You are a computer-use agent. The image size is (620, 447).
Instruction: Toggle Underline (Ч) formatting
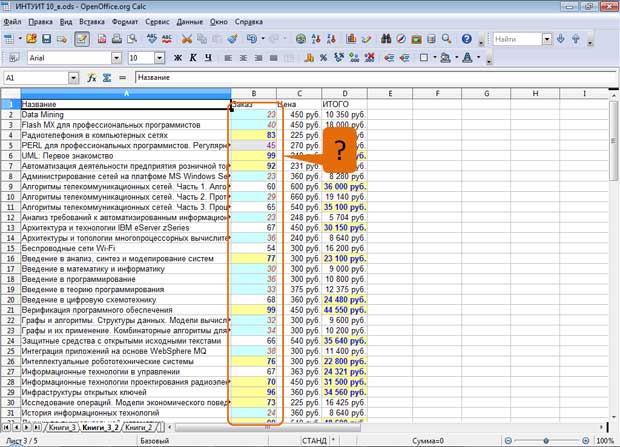pos(208,58)
